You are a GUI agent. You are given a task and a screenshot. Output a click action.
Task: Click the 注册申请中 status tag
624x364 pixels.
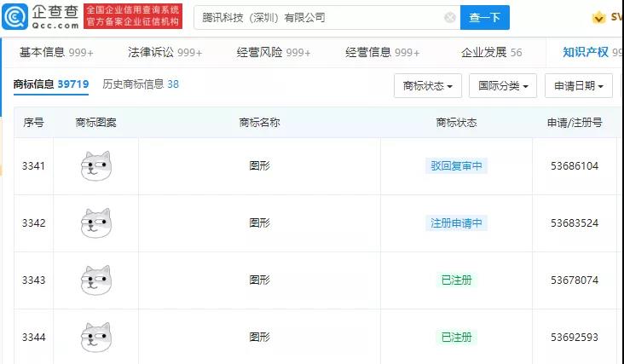(x=456, y=223)
